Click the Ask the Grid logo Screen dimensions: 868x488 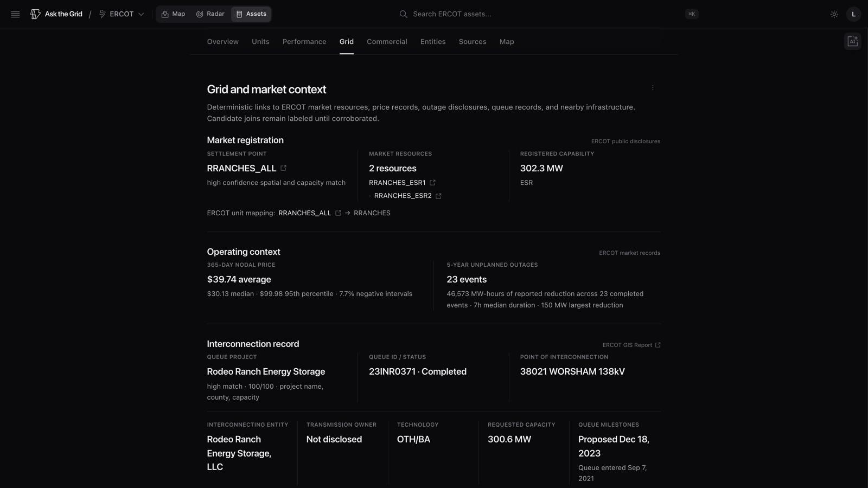56,14
